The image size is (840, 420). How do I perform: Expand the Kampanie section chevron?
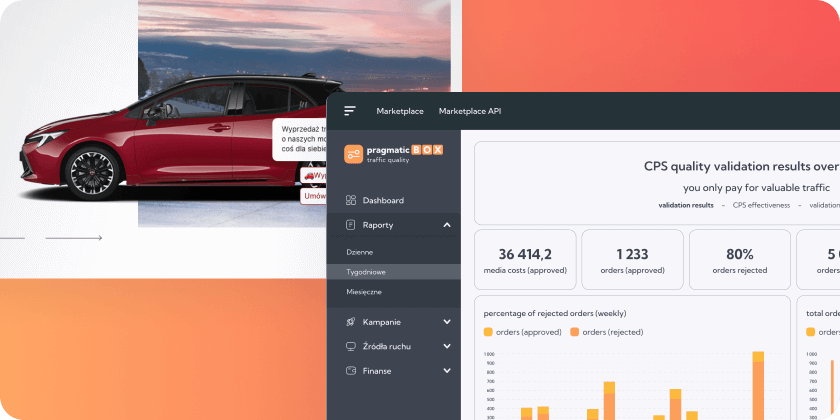pos(446,322)
